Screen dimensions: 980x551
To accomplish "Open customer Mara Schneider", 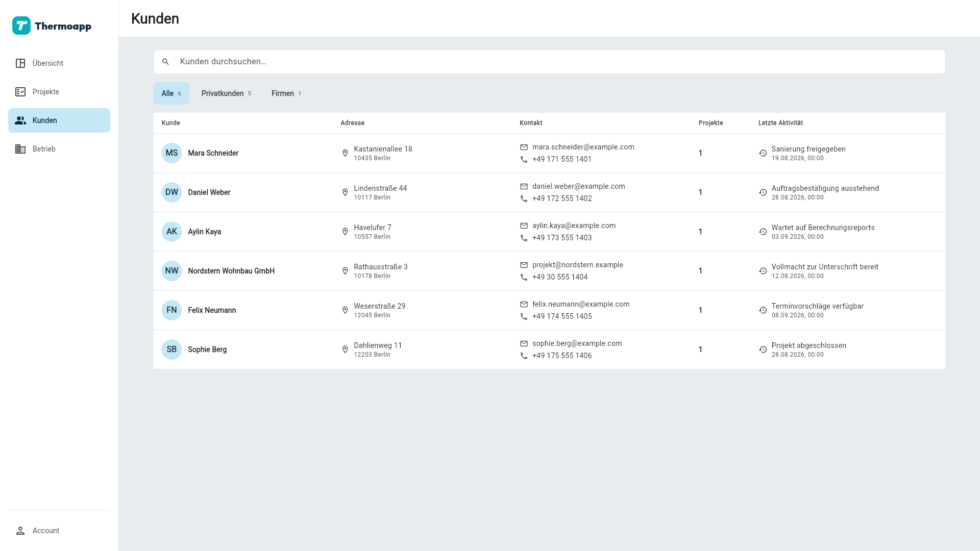I will [213, 153].
